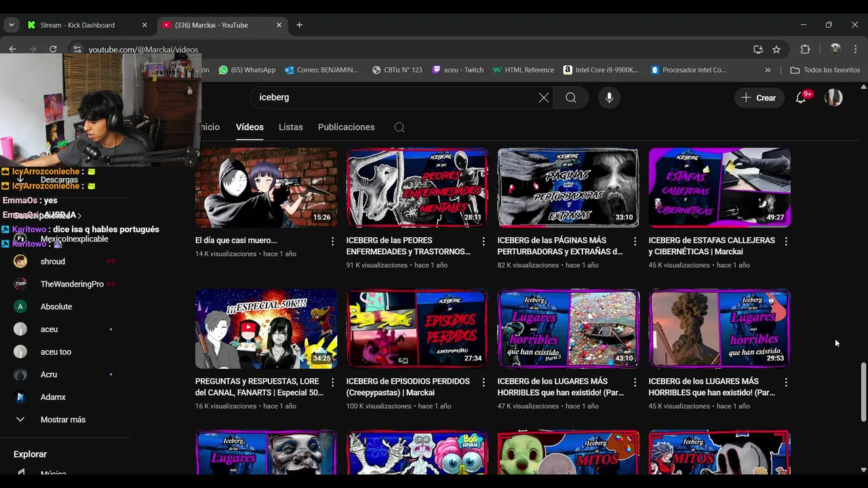The image size is (868, 488).
Task: Open the Procesador Intel Co... bookmark
Action: pyautogui.click(x=688, y=70)
